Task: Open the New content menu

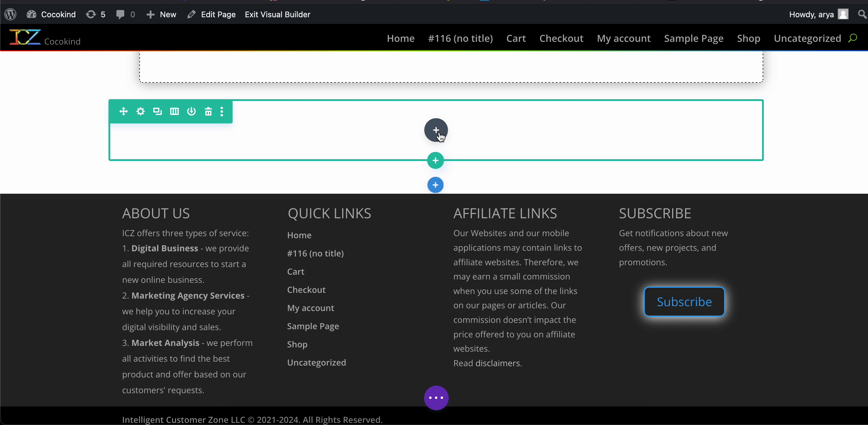Action: (161, 15)
